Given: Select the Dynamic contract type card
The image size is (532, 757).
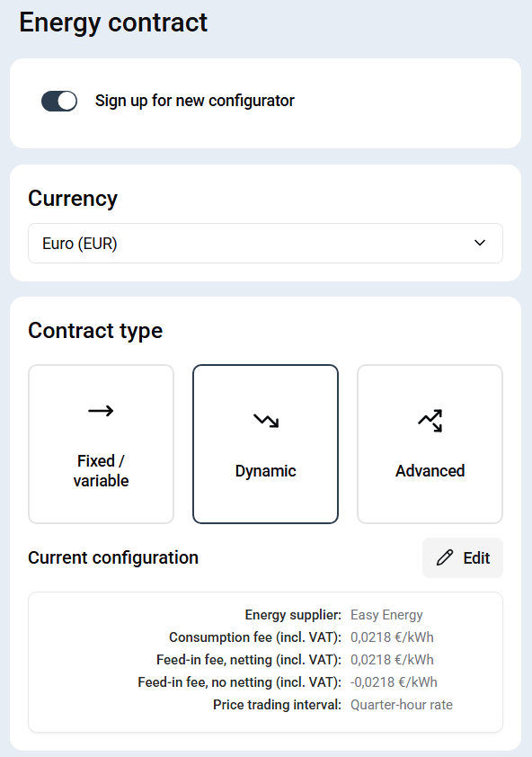Looking at the screenshot, I should [x=264, y=443].
